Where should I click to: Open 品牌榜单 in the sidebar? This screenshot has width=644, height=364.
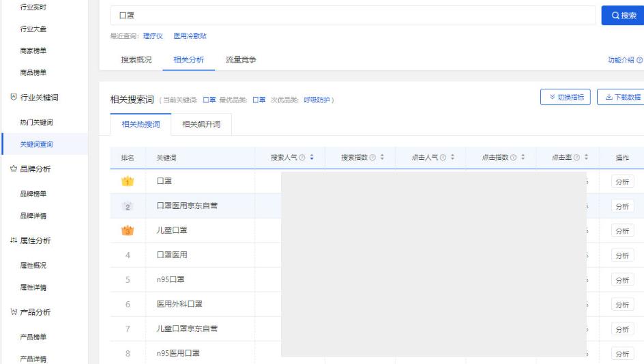33,194
